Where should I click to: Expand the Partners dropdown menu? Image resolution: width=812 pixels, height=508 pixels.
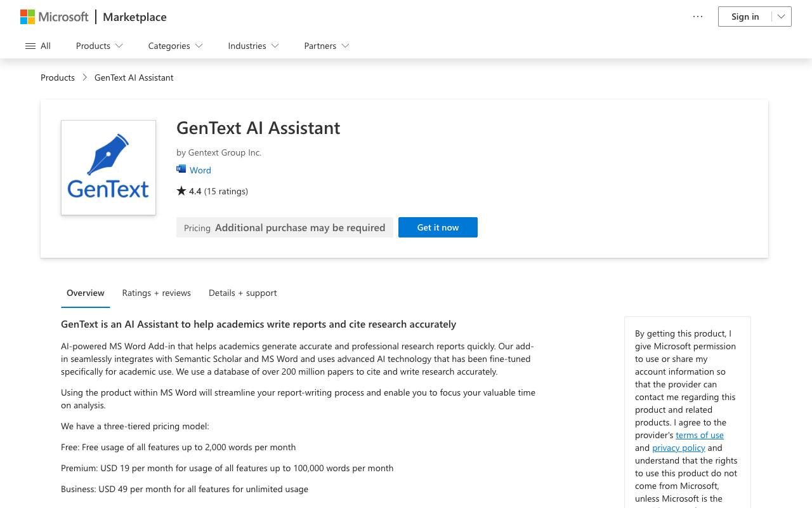coord(327,46)
